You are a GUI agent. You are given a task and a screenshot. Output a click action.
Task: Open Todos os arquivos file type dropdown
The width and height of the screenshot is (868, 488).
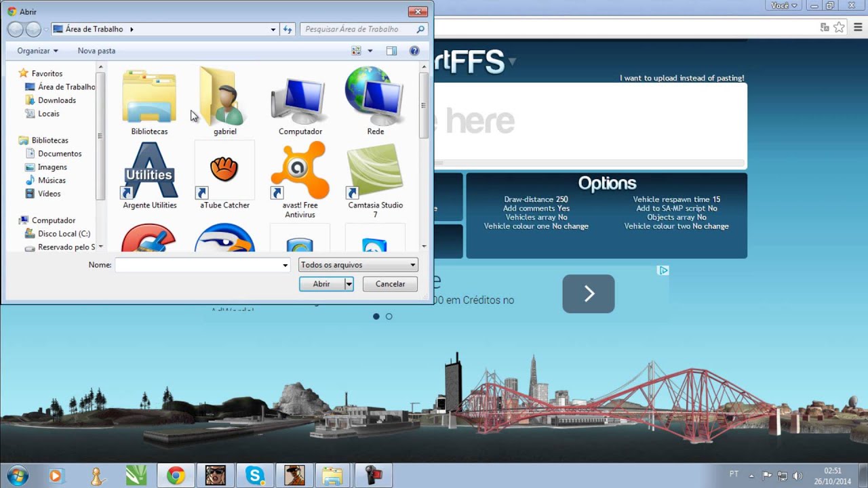tap(358, 265)
